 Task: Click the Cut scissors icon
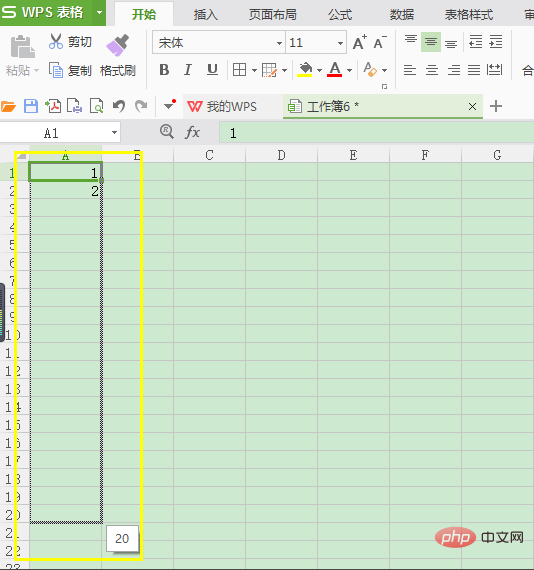pyautogui.click(x=56, y=41)
